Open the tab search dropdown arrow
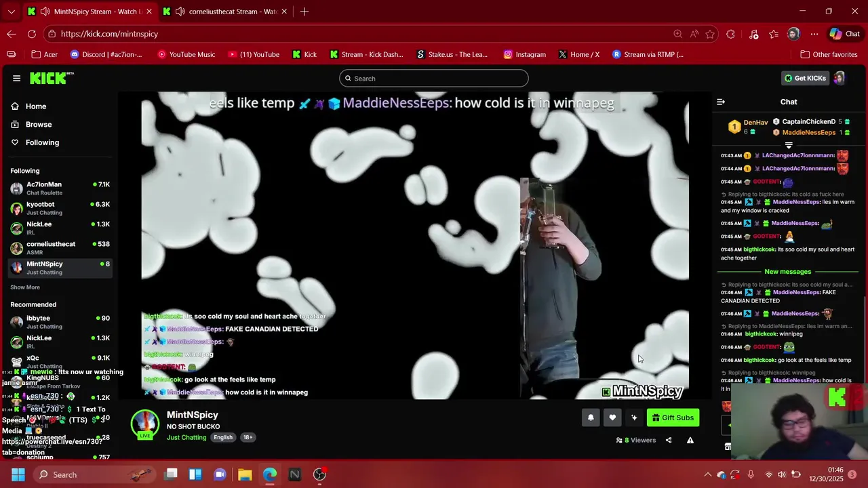 11,12
